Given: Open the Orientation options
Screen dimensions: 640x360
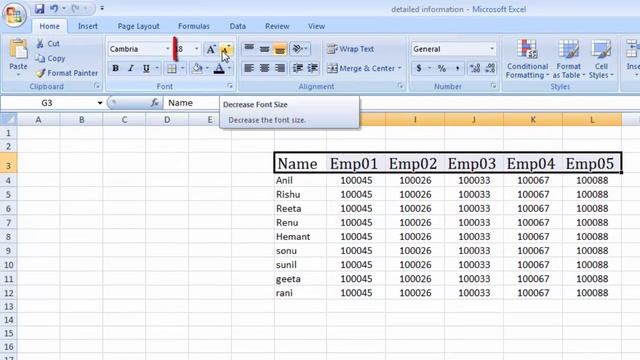Looking at the screenshot, I should [300, 49].
